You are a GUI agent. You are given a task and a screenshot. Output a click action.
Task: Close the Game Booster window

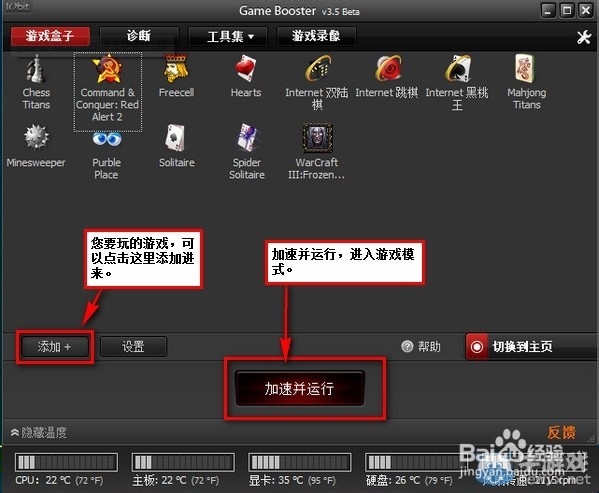pos(586,10)
